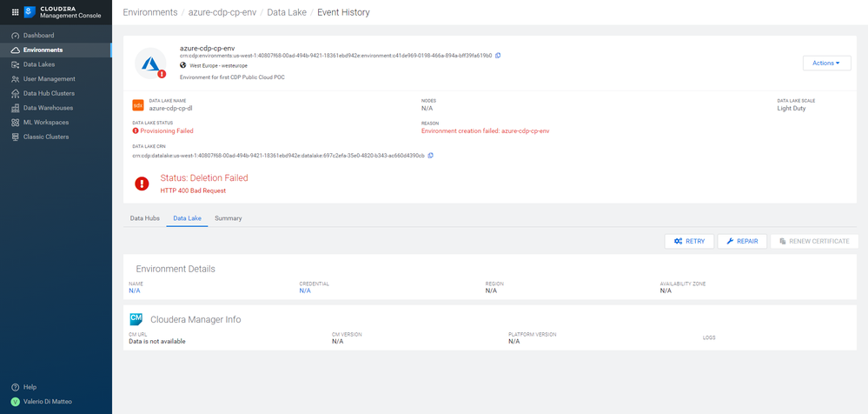
Task: Copy the data lake CRN
Action: click(431, 155)
